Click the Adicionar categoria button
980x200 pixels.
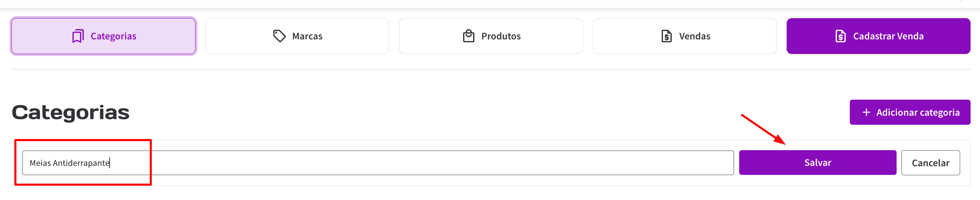[x=910, y=112]
